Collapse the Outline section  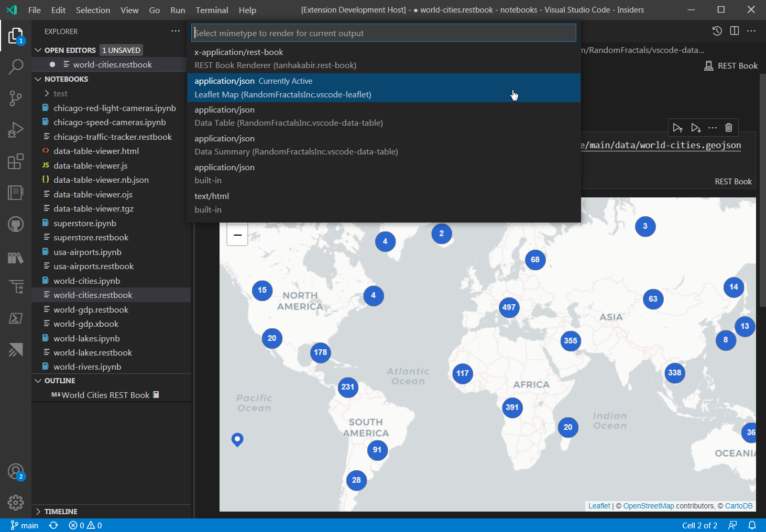tap(38, 381)
